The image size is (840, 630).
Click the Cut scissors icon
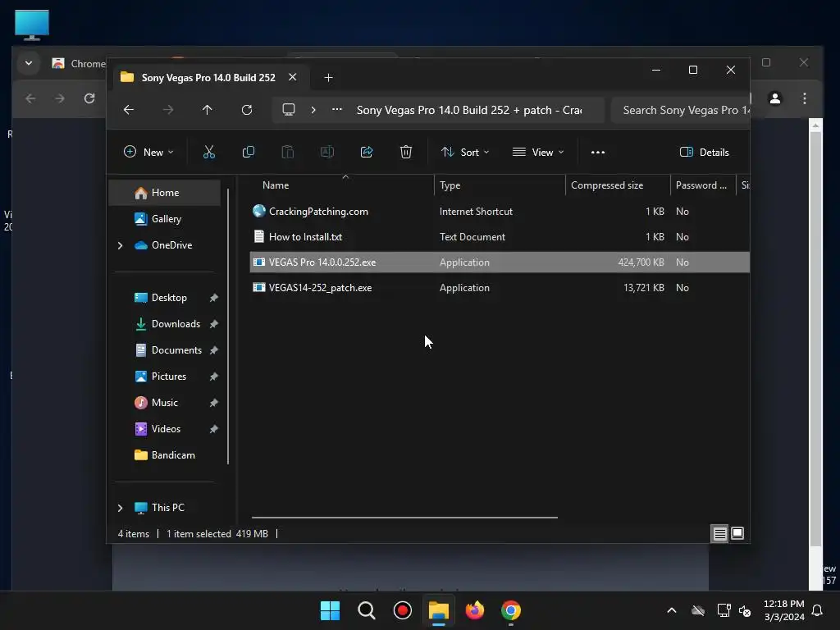tap(209, 152)
